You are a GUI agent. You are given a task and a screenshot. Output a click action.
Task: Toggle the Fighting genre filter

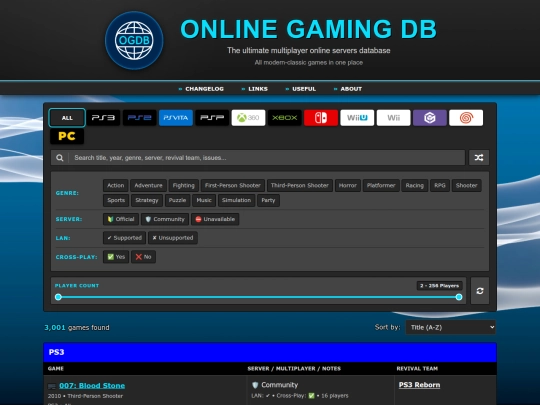tap(184, 185)
